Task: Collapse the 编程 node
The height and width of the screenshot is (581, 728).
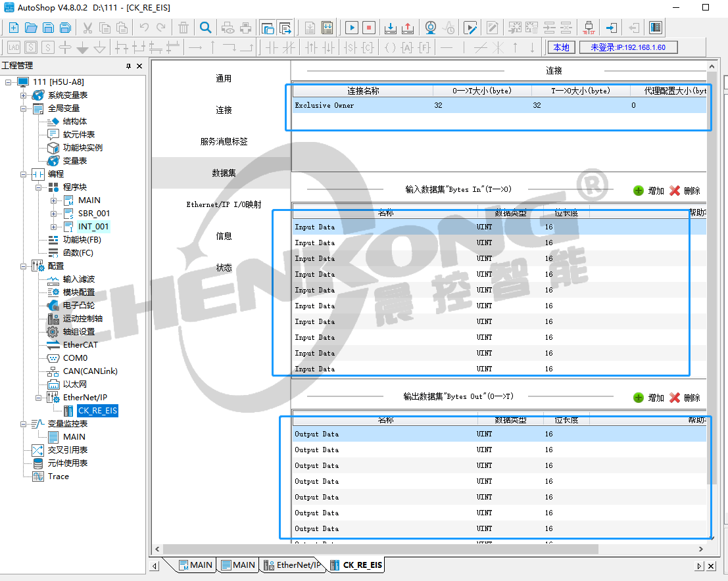Action: (x=23, y=174)
